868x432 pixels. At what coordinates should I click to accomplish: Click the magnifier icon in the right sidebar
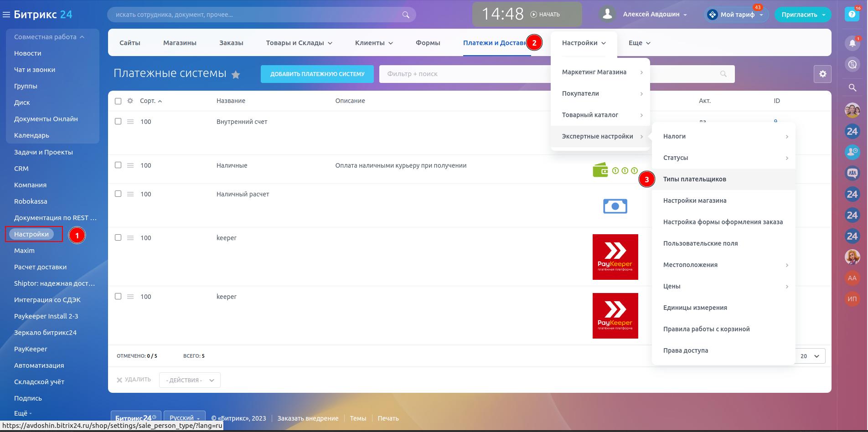point(852,87)
